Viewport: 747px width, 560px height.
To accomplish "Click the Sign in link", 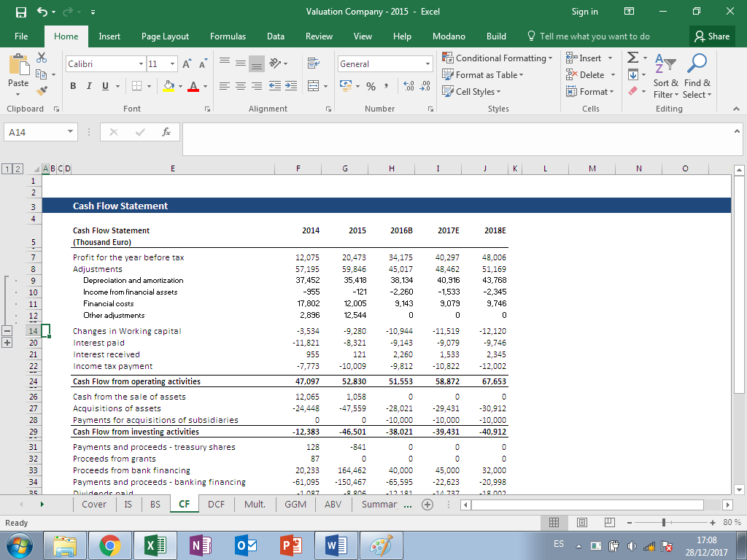I will coord(584,11).
